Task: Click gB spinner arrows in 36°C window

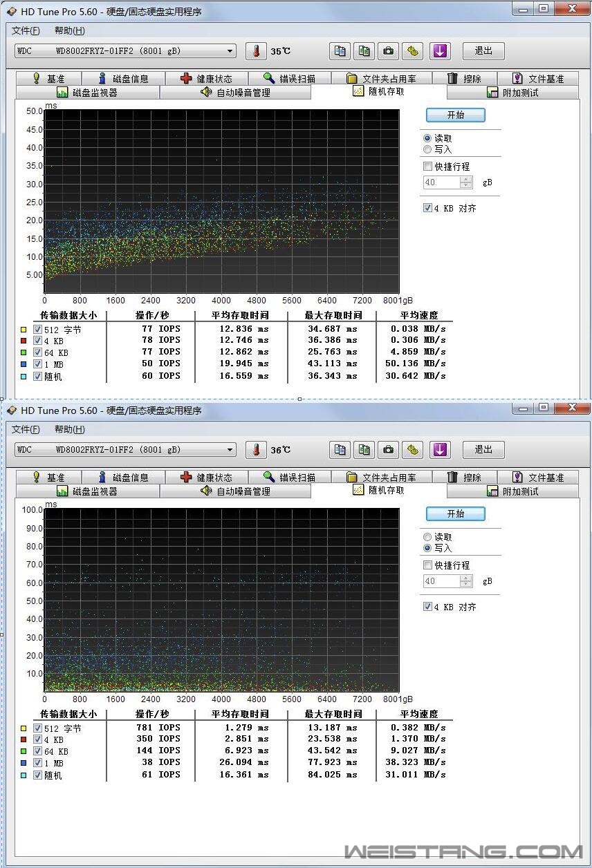Action: pos(466,581)
